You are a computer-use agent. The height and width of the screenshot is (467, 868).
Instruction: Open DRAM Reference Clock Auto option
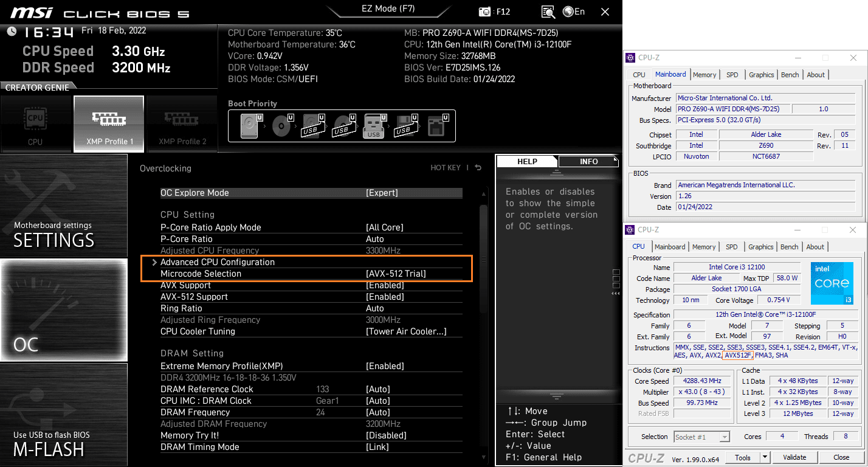pos(378,389)
